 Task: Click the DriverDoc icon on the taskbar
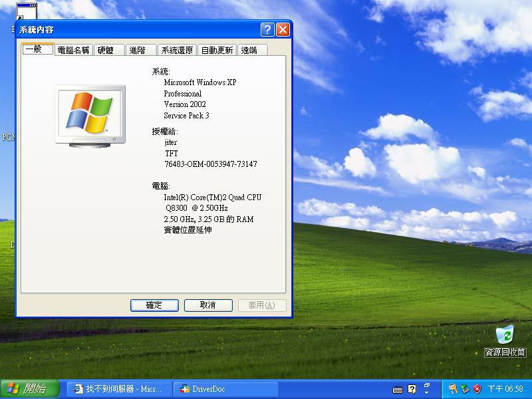tap(185, 389)
